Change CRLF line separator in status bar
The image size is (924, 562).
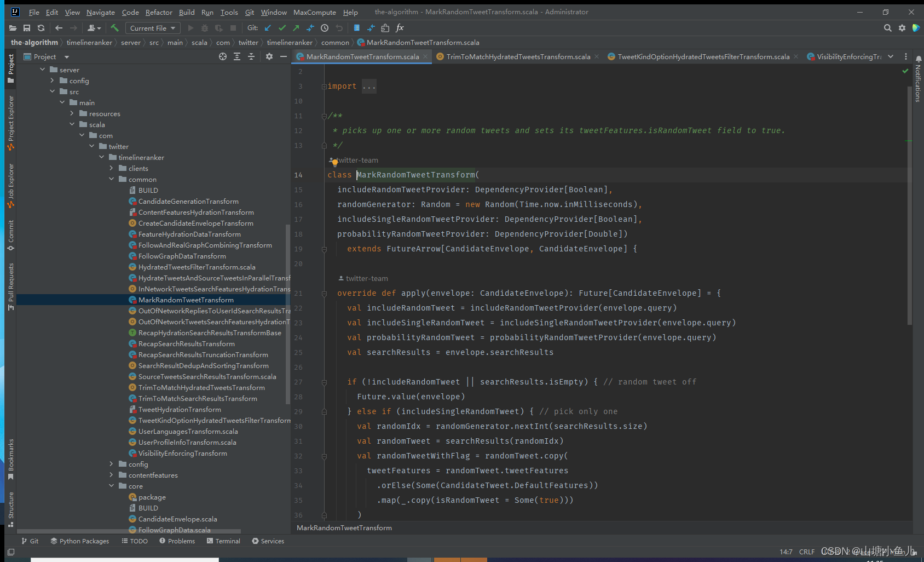[806, 552]
